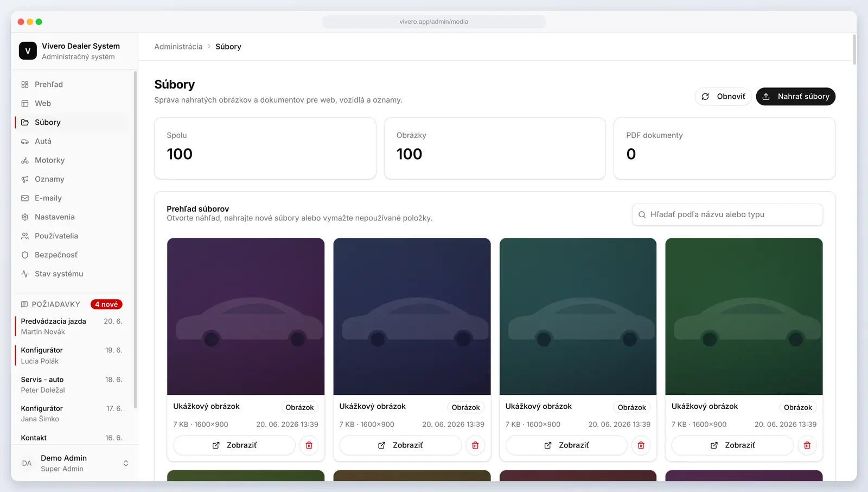
Task: Open Konfigurátor request from Lucia Polák
Action: [x=72, y=356]
